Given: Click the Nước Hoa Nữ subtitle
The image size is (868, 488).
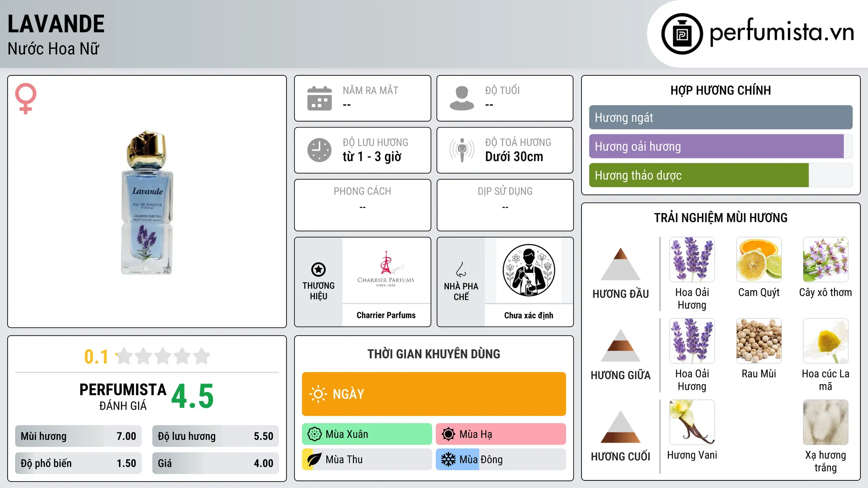Looking at the screenshot, I should click(53, 49).
